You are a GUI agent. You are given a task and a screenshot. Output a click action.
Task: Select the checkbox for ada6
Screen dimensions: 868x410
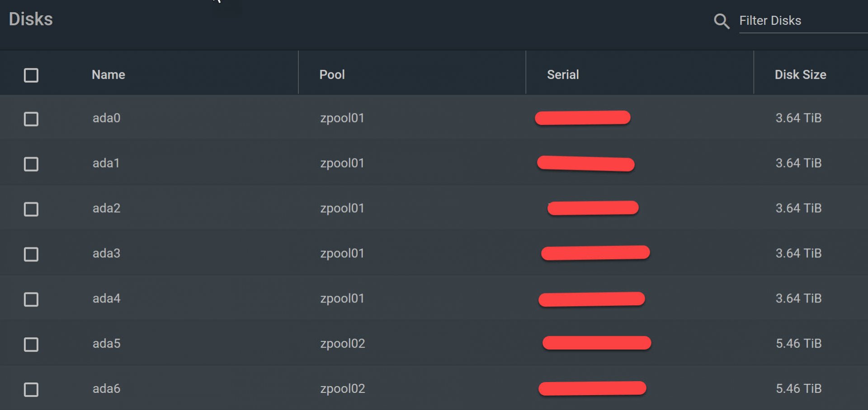[x=31, y=390]
